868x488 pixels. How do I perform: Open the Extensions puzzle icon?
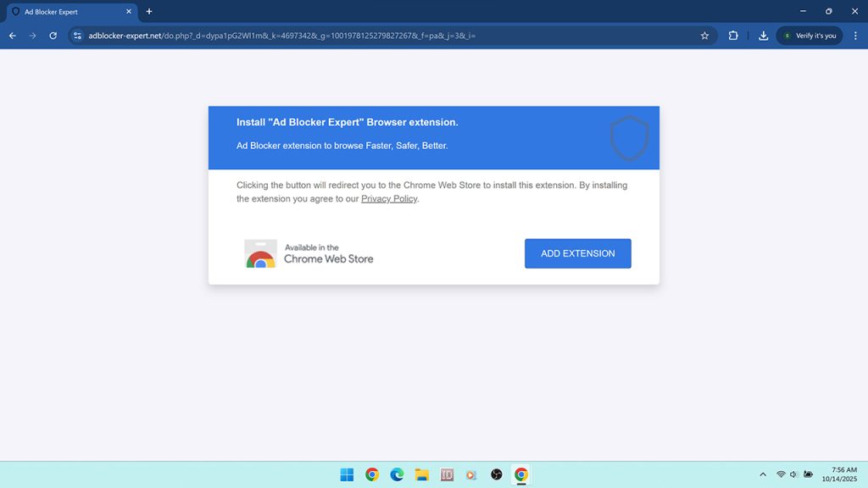tap(734, 36)
